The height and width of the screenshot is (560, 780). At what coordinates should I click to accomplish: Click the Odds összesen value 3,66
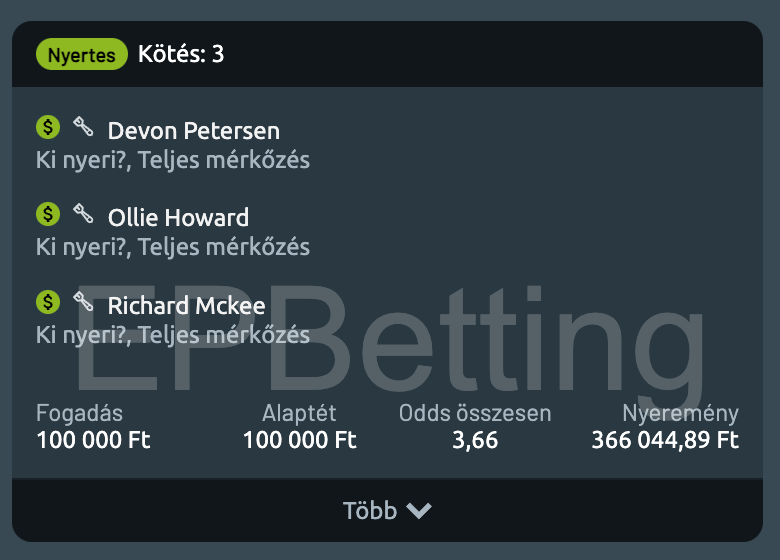(475, 440)
